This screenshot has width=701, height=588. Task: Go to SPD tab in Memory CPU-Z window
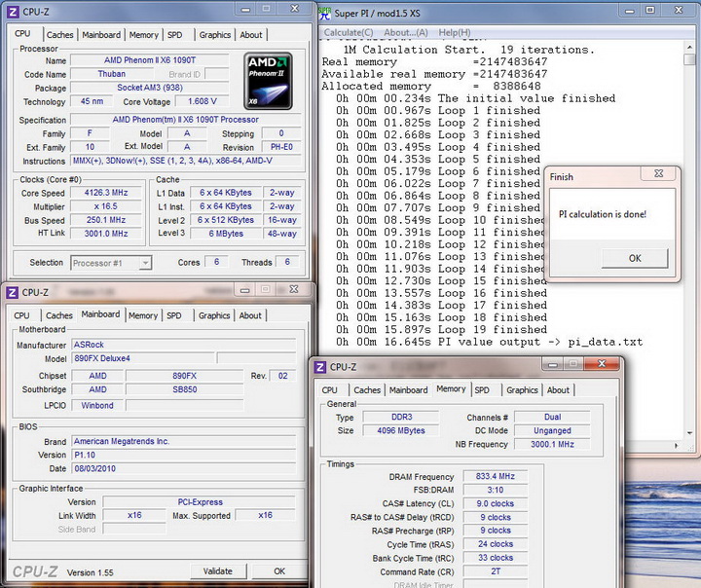coord(482,390)
